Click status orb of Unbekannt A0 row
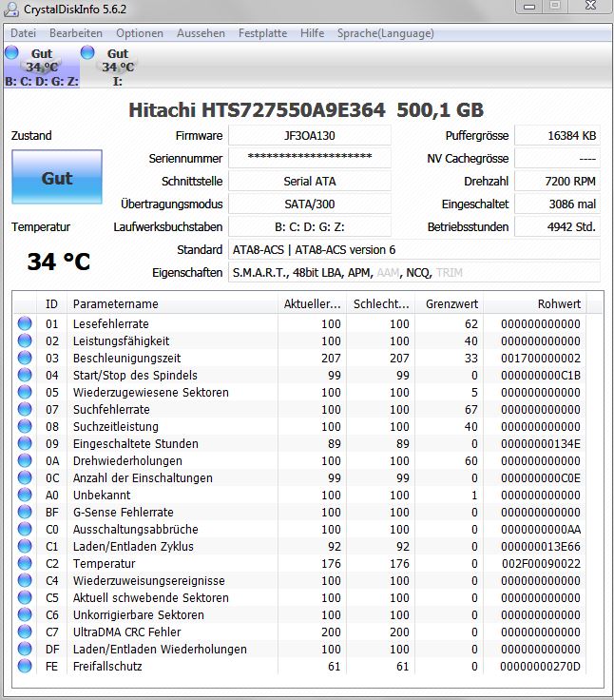Screen dimensions: 614x700 (25, 495)
